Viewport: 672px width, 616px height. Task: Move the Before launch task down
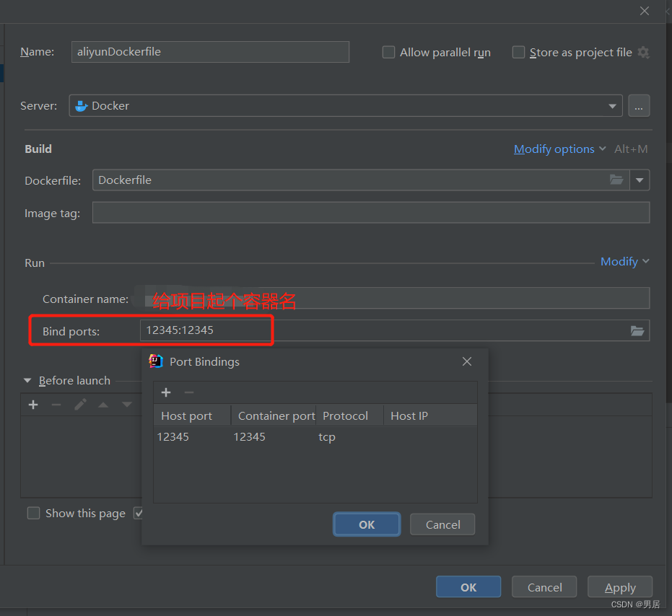click(x=127, y=405)
